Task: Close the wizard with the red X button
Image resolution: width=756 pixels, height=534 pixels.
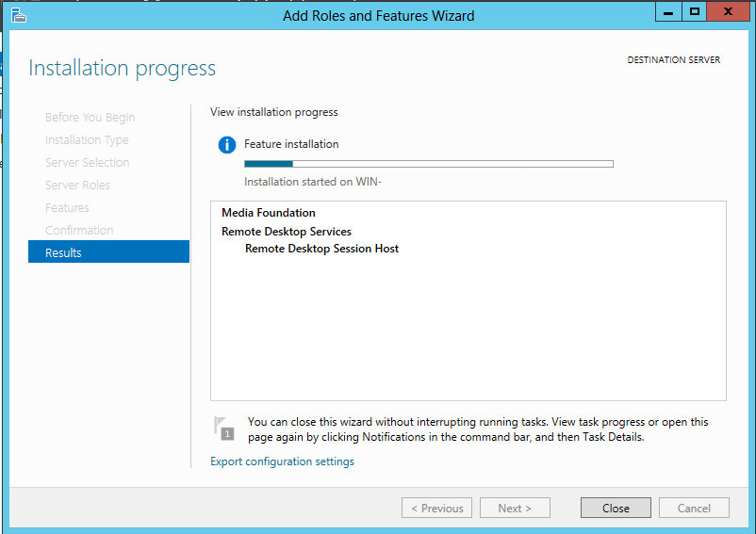Action: (728, 12)
